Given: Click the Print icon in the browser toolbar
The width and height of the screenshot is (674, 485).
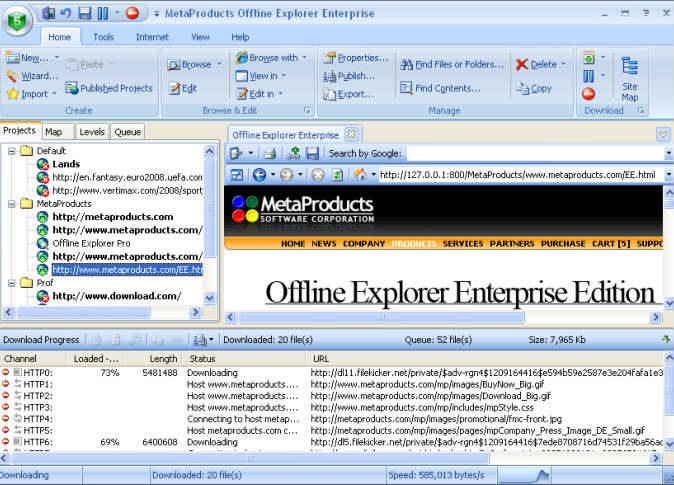Looking at the screenshot, I should 269,153.
